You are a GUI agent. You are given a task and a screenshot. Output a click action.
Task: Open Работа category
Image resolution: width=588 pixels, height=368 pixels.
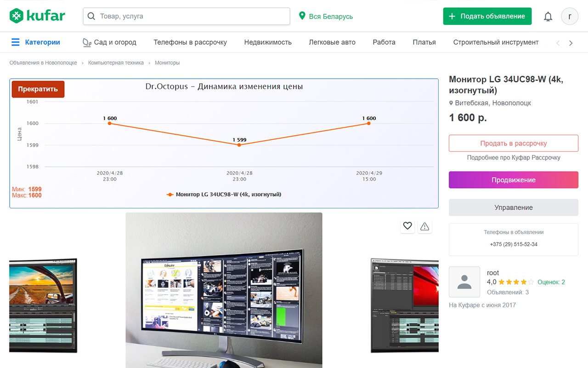coord(384,42)
